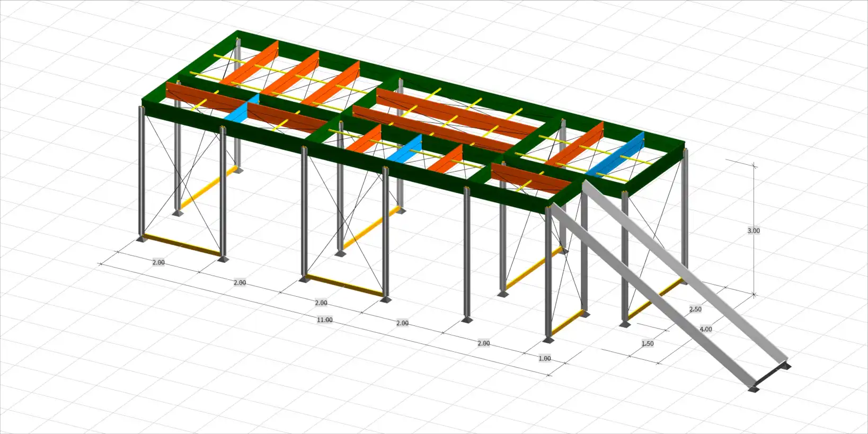
Task: Select the 2.50 dimension label
Action: point(695,309)
